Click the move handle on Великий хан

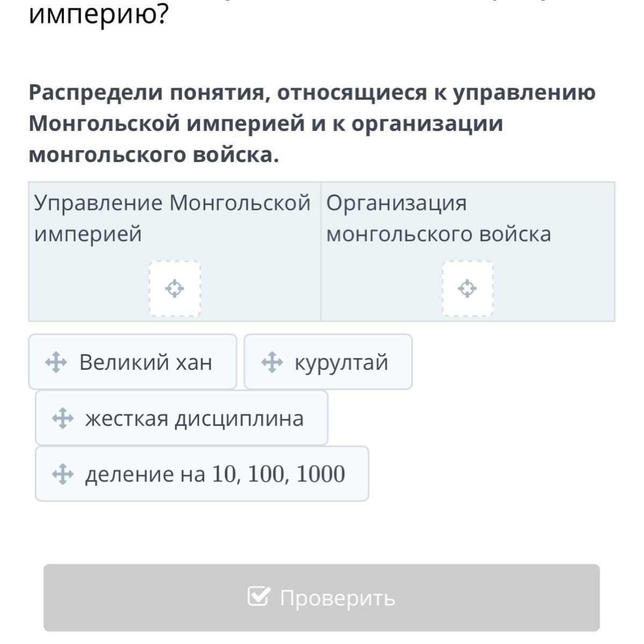56,362
